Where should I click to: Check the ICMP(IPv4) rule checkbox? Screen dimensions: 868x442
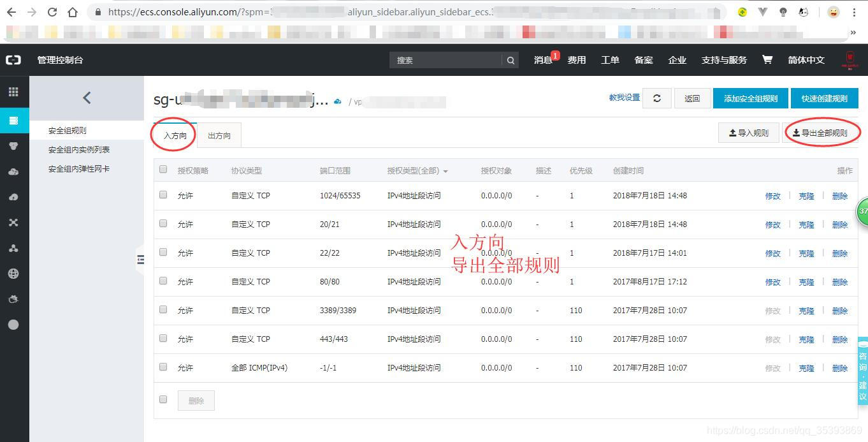[x=163, y=367]
